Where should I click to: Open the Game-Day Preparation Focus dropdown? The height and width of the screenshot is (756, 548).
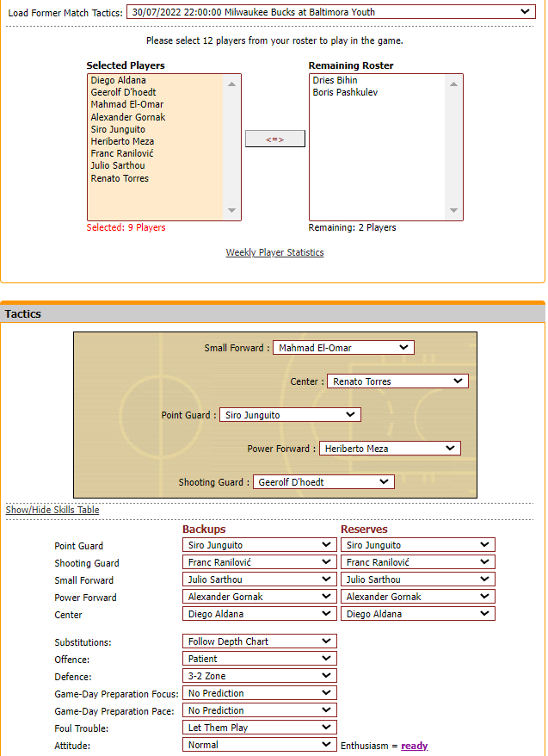260,693
